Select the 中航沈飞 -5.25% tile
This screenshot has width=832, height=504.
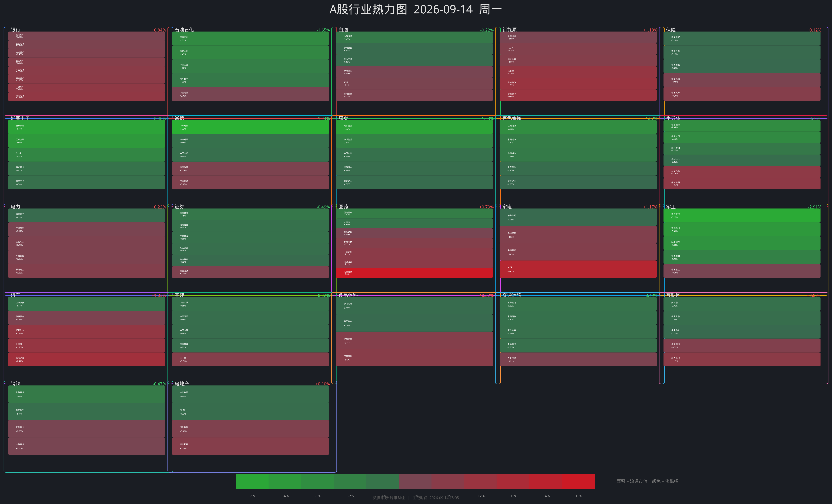[x=741, y=215]
